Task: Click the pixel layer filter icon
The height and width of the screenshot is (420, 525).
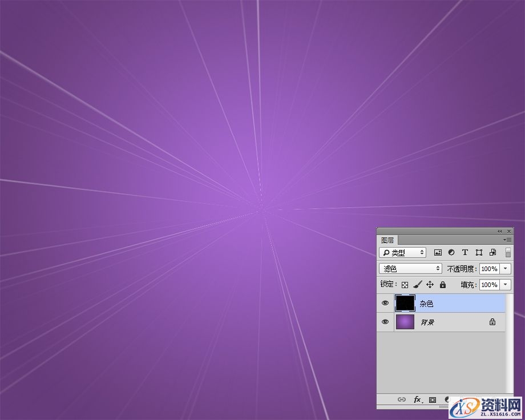Action: tap(438, 252)
